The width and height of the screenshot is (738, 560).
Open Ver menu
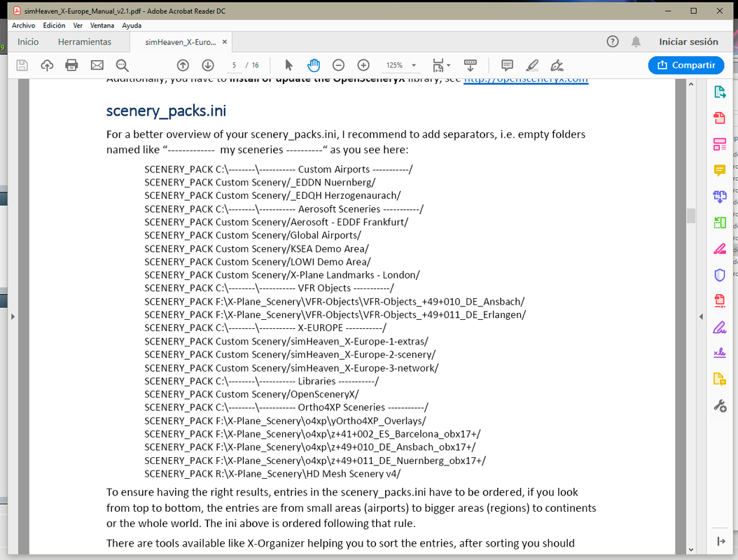(x=78, y=25)
